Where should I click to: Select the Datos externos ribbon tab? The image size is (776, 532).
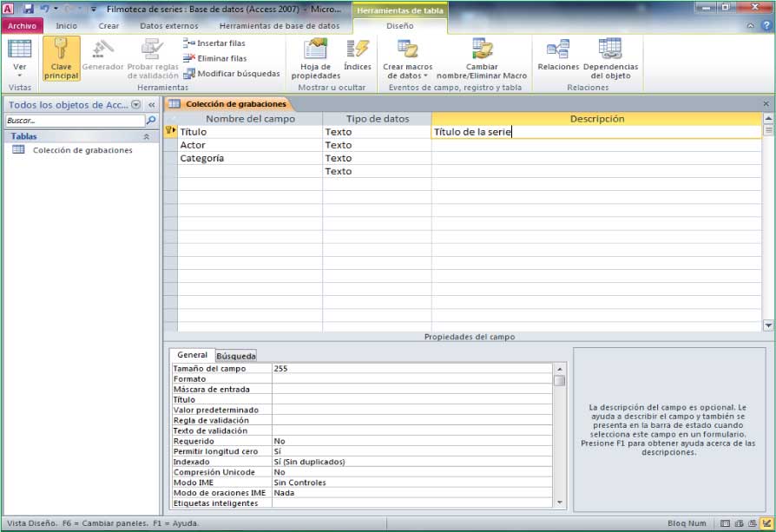point(168,26)
